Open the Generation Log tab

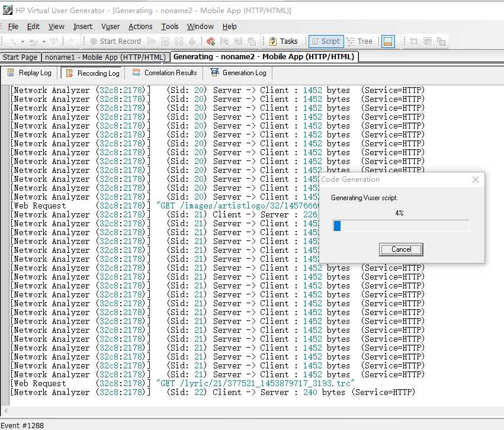point(239,73)
